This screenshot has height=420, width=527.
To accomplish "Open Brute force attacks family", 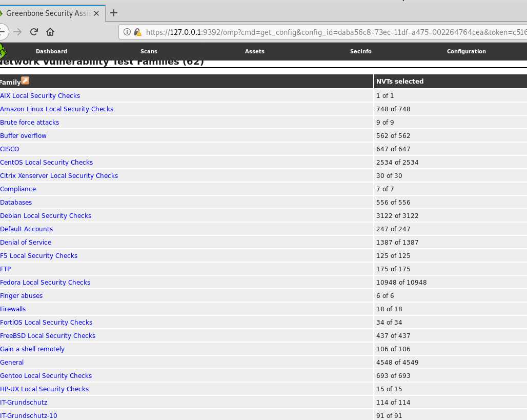I will (30, 123).
